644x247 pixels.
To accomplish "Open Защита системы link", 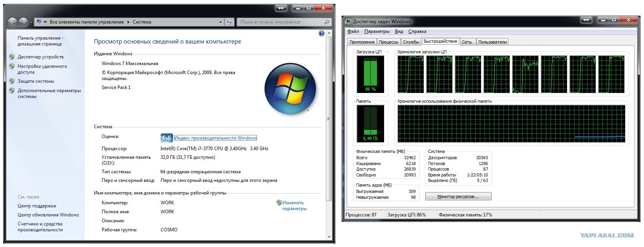I will (36, 81).
